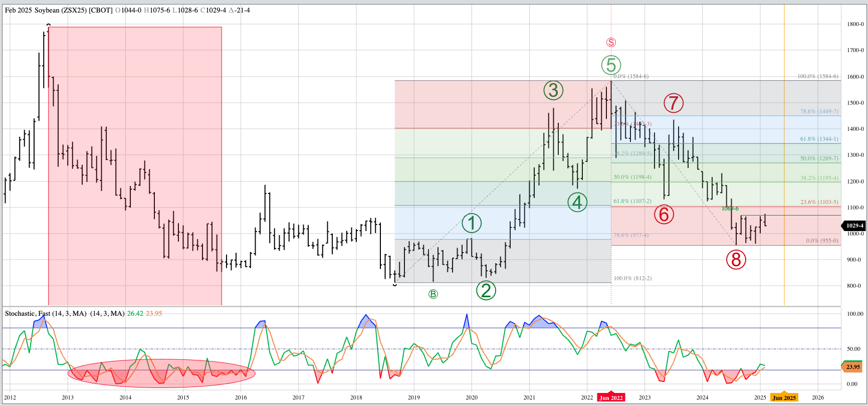
Task: Select the red circled wave 7 marker
Action: click(674, 103)
